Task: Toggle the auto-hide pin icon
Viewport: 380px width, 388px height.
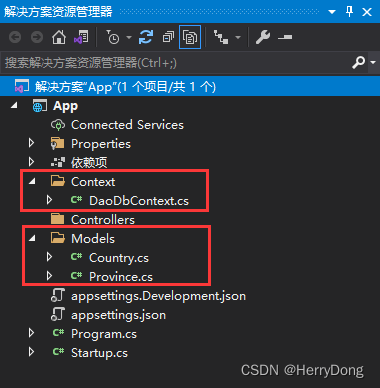Action: point(349,12)
